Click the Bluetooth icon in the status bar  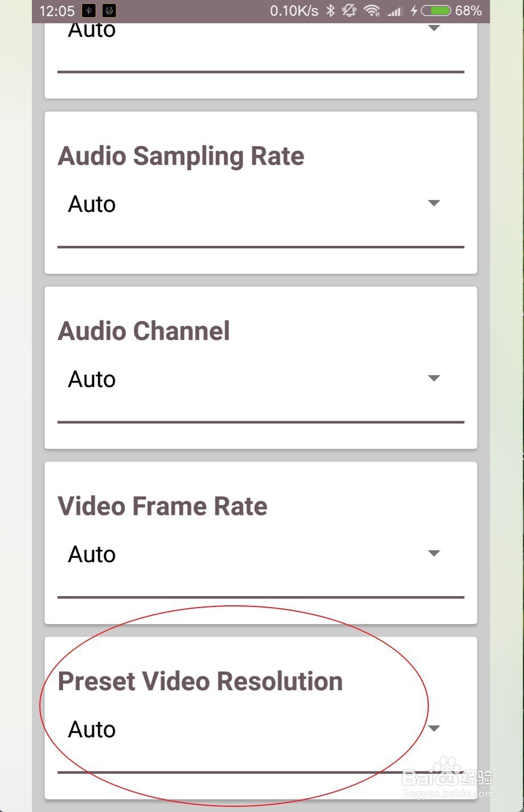[330, 11]
